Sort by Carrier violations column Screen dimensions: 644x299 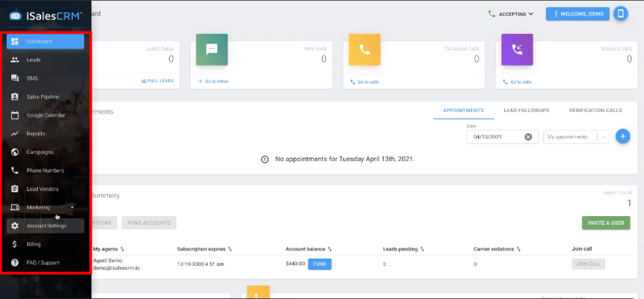497,249
